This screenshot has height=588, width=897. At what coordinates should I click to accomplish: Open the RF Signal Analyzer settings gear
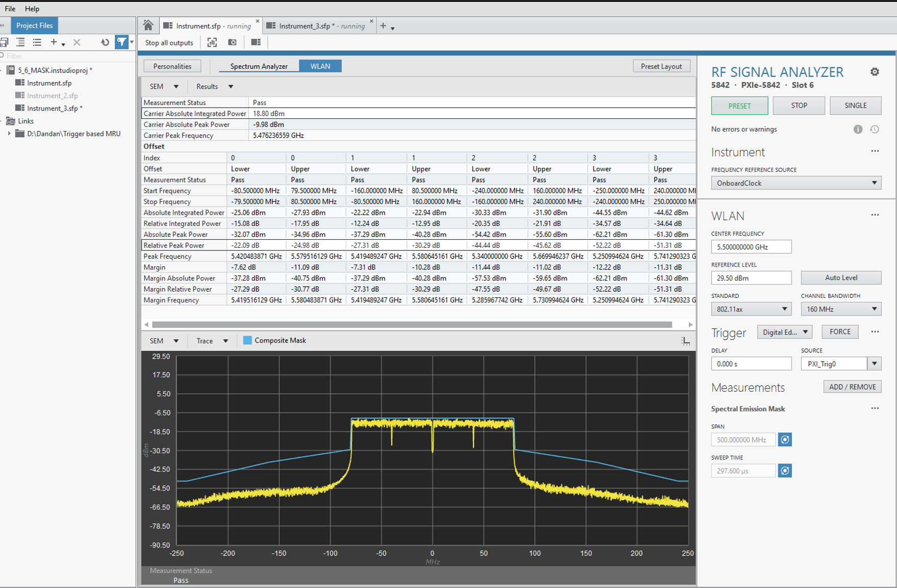(875, 72)
